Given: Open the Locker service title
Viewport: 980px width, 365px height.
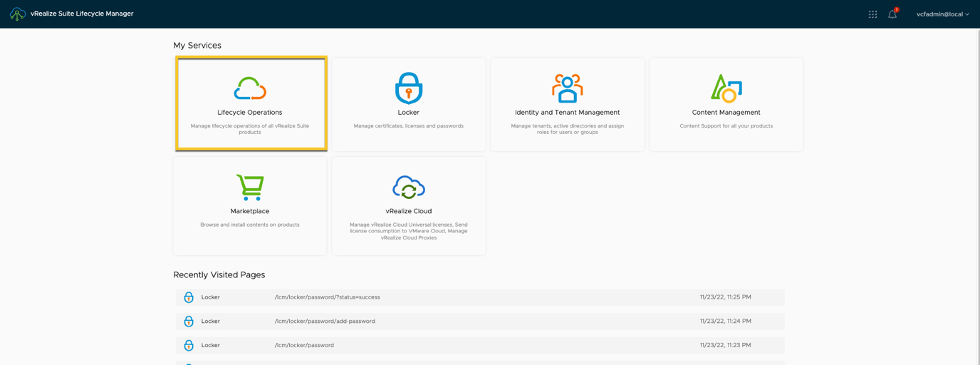Looking at the screenshot, I should coord(409,113).
